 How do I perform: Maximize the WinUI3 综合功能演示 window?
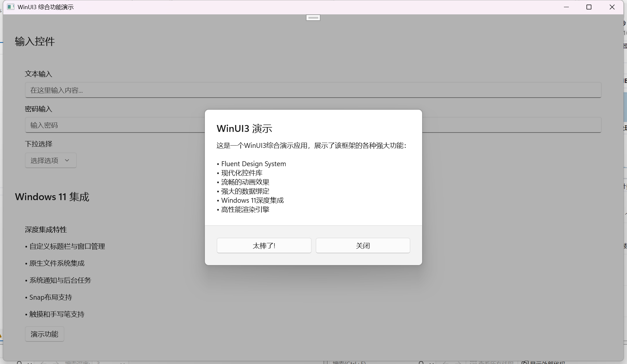[x=589, y=7]
